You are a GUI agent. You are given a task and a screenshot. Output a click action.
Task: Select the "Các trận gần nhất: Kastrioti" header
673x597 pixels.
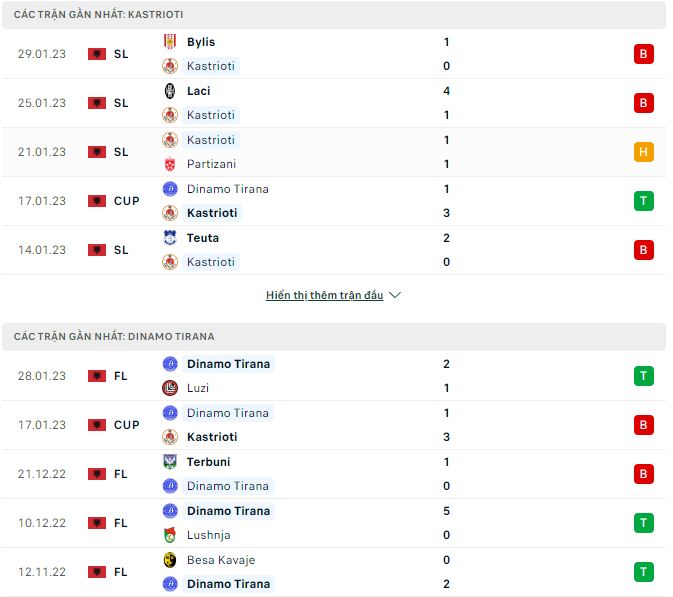point(98,15)
